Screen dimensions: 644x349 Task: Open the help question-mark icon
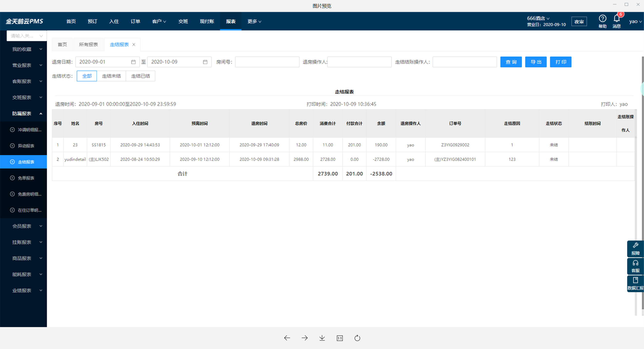603,19
